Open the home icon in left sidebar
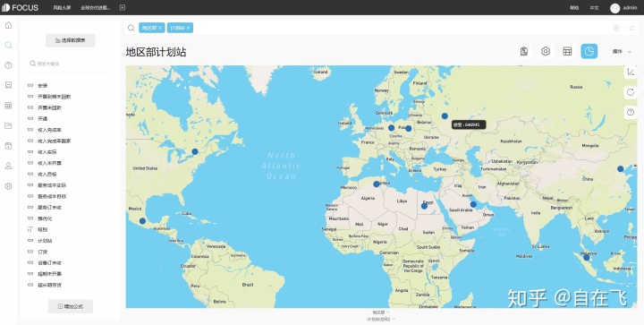 tap(8, 25)
